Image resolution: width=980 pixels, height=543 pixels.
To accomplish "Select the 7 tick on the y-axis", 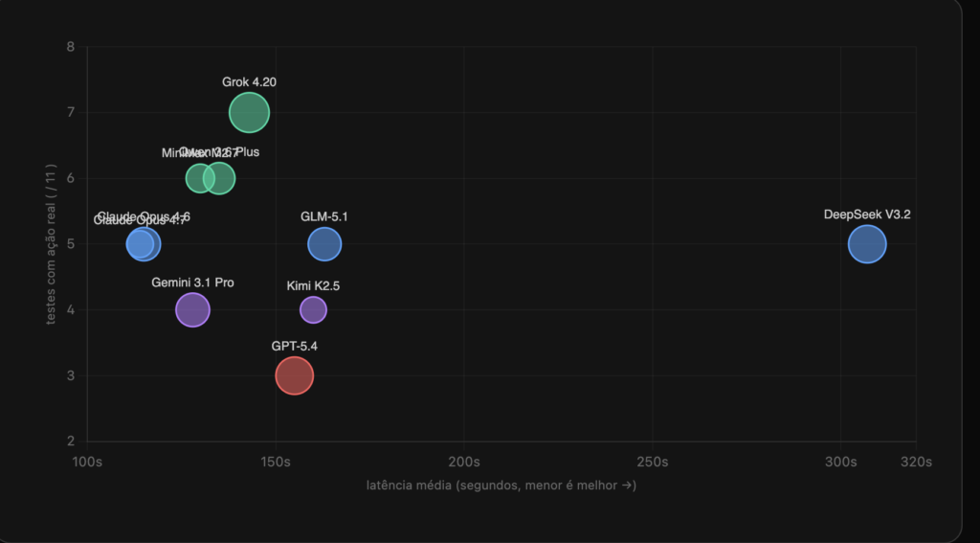I will tap(72, 113).
